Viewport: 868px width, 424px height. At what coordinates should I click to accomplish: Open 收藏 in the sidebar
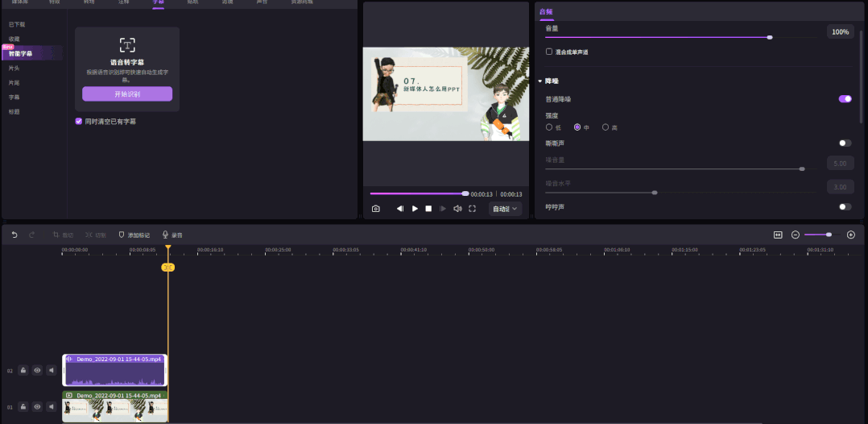[14, 39]
